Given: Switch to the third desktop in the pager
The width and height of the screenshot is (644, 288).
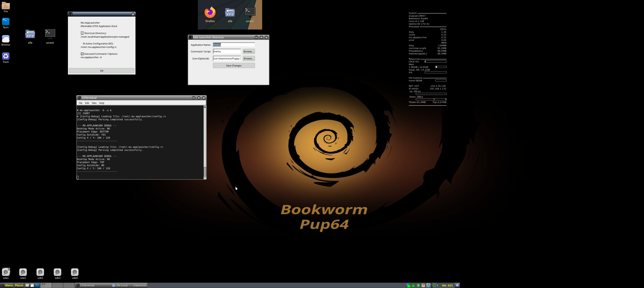Looking at the screenshot, I should click(69, 285).
